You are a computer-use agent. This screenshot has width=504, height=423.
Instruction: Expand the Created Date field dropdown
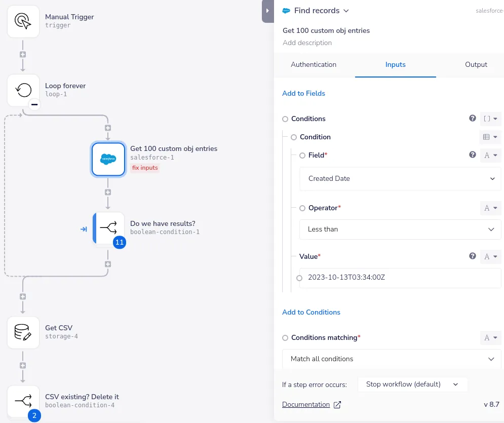pyautogui.click(x=400, y=179)
